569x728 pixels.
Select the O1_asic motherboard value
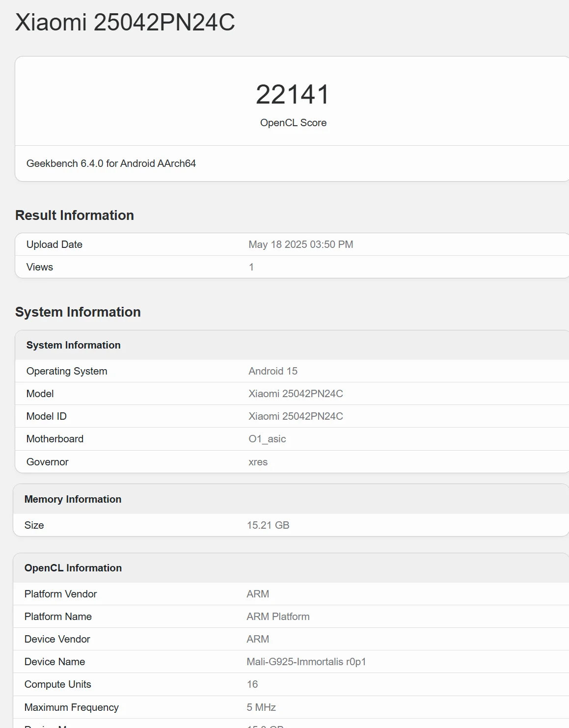point(267,439)
